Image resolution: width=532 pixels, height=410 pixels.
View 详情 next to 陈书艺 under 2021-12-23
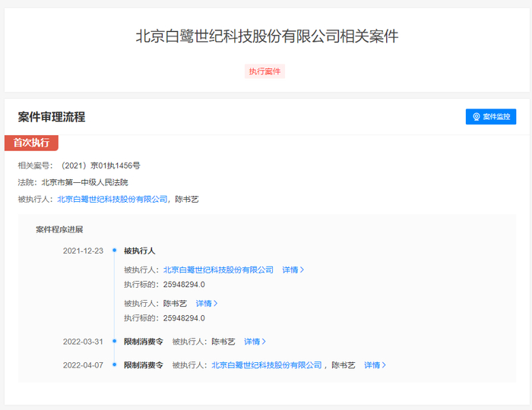pyautogui.click(x=206, y=303)
